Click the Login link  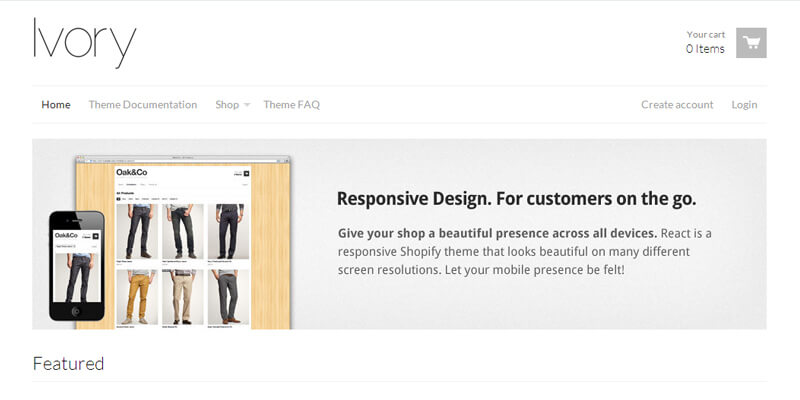click(744, 104)
